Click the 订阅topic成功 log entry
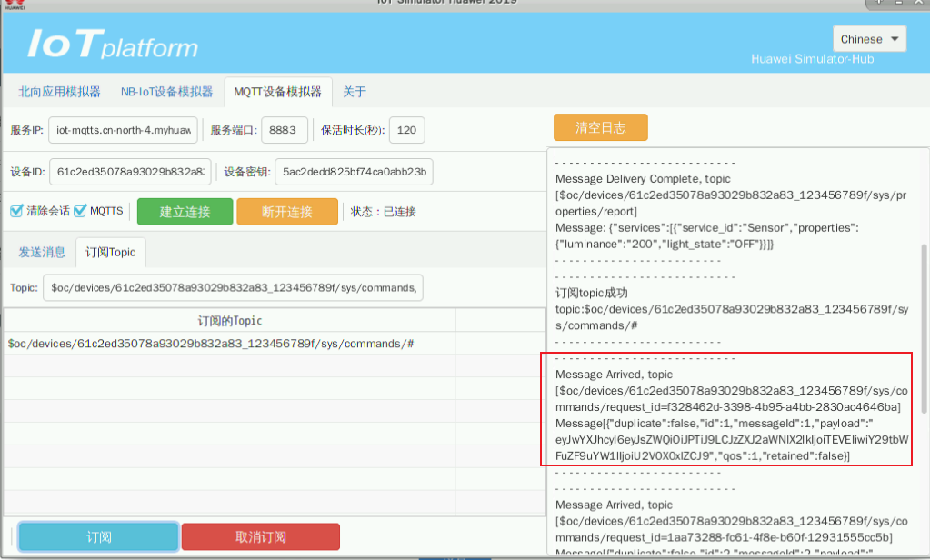Screen dimensions: 930x560 [591, 293]
